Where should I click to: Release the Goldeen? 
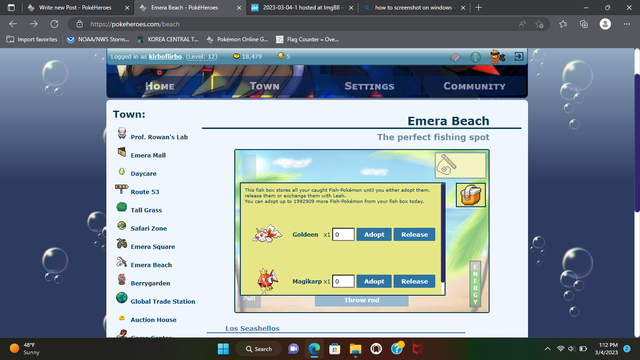[x=414, y=234]
